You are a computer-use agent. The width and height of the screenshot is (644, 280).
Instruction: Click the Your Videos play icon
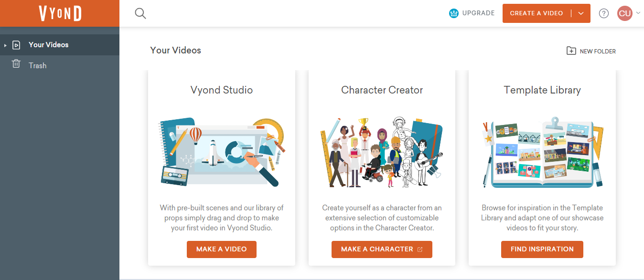pos(16,45)
